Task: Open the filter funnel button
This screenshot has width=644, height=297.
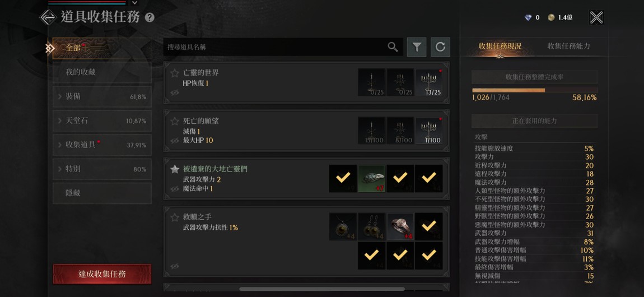Action: point(417,47)
